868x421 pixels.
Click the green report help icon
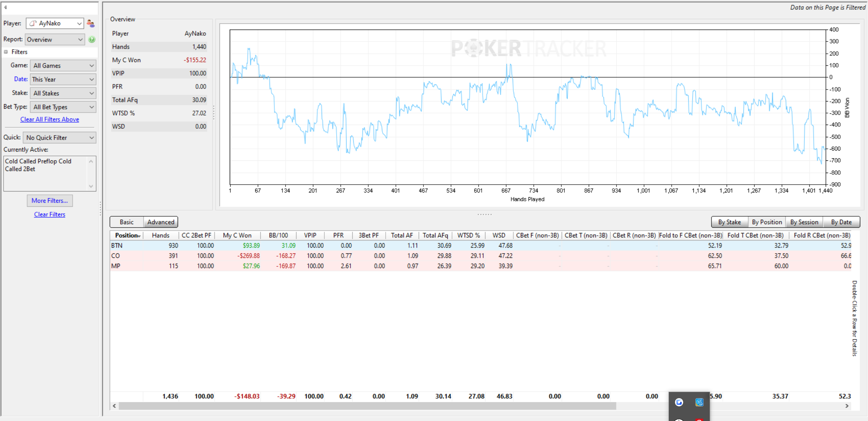[x=92, y=40]
